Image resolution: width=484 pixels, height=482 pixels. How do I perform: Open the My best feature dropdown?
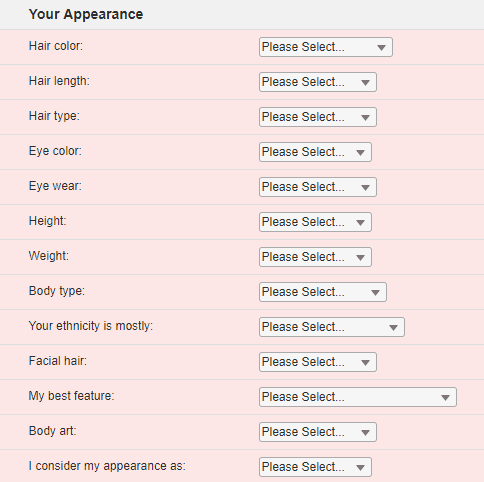coord(358,397)
